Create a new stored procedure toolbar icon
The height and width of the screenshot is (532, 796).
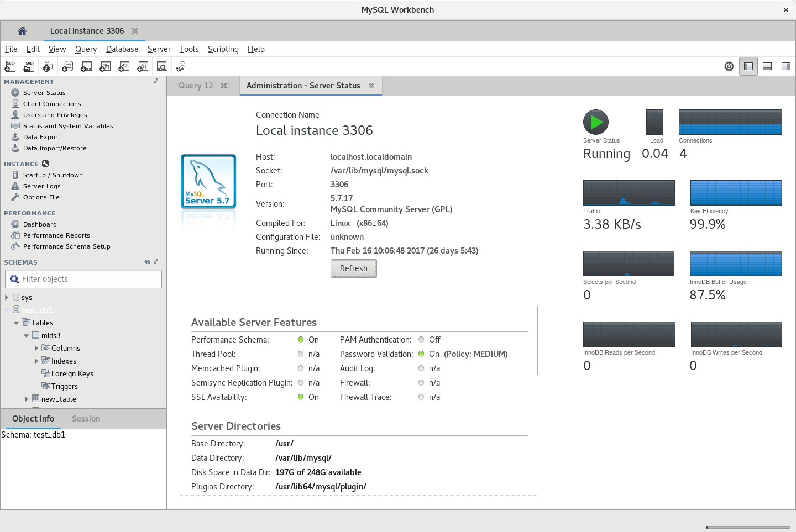(x=124, y=66)
